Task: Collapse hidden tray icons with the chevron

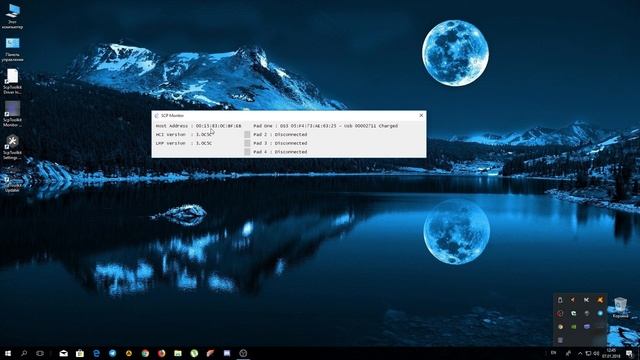Action: [x=580, y=353]
